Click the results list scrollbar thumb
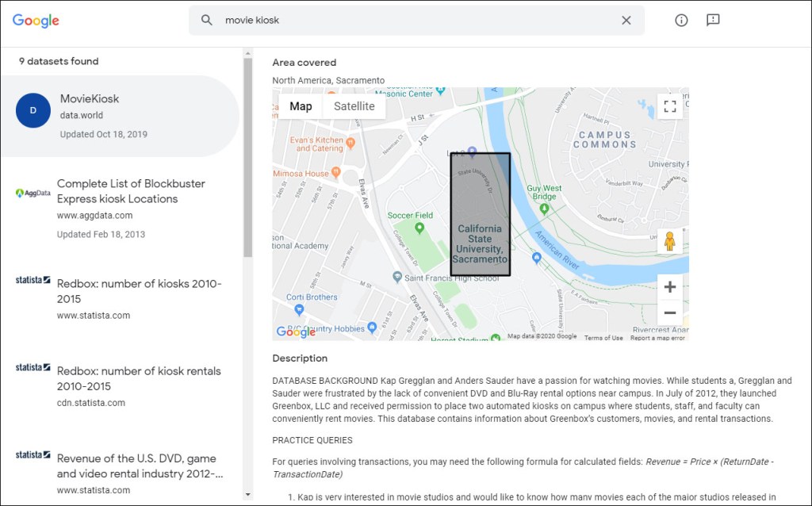This screenshot has height=506, width=812. point(247,158)
